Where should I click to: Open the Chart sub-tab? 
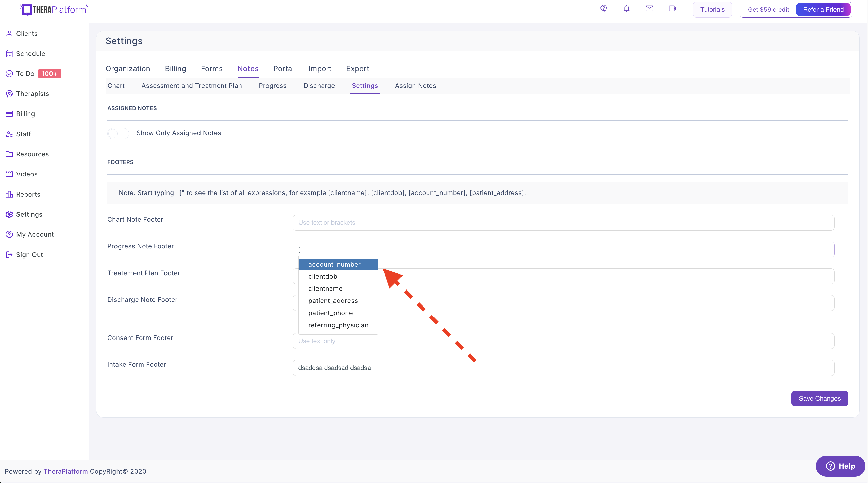(116, 86)
